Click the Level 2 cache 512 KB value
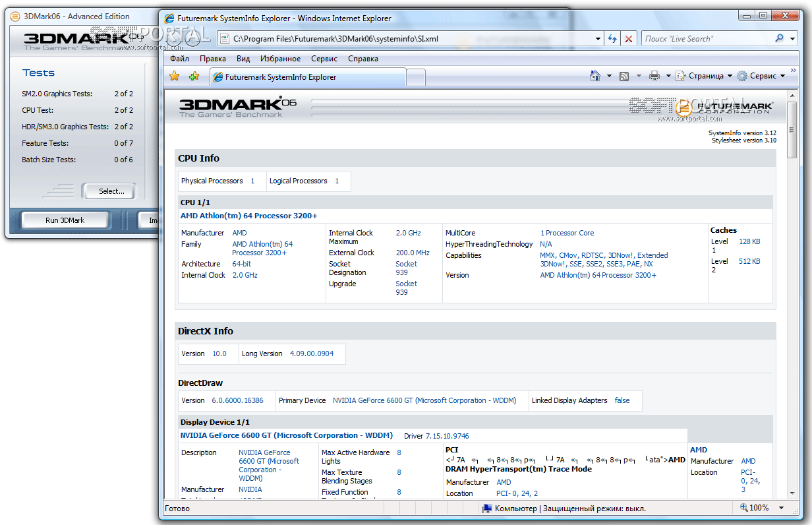 749,261
